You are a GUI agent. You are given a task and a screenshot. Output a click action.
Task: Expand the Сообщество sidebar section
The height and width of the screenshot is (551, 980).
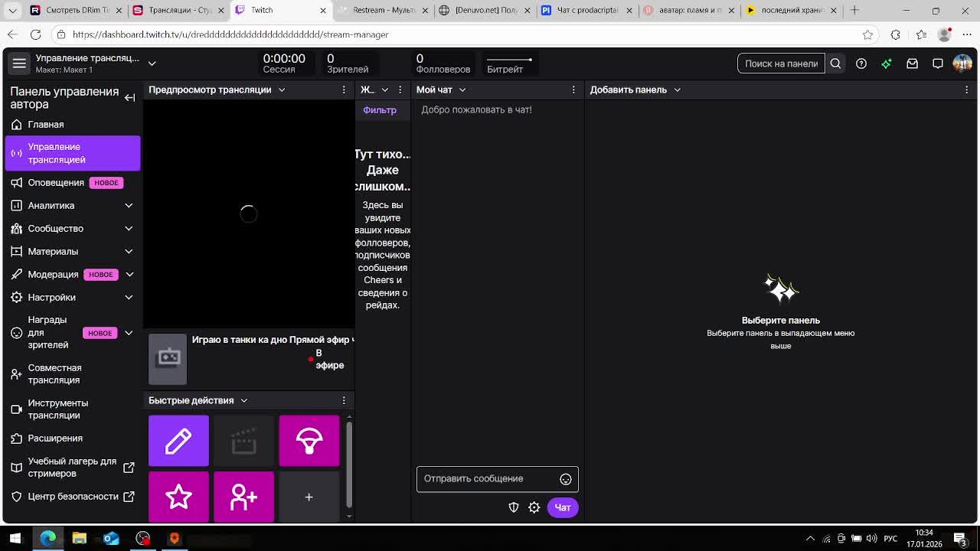point(129,228)
